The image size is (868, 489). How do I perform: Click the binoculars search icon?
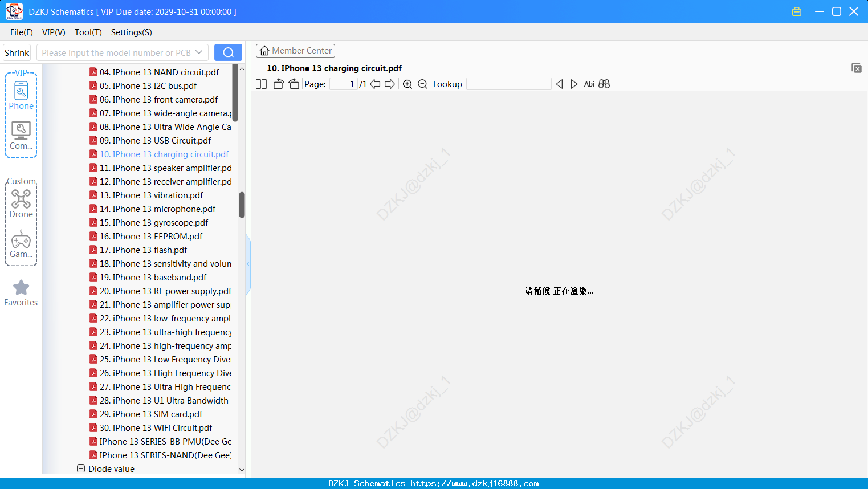[x=604, y=84]
